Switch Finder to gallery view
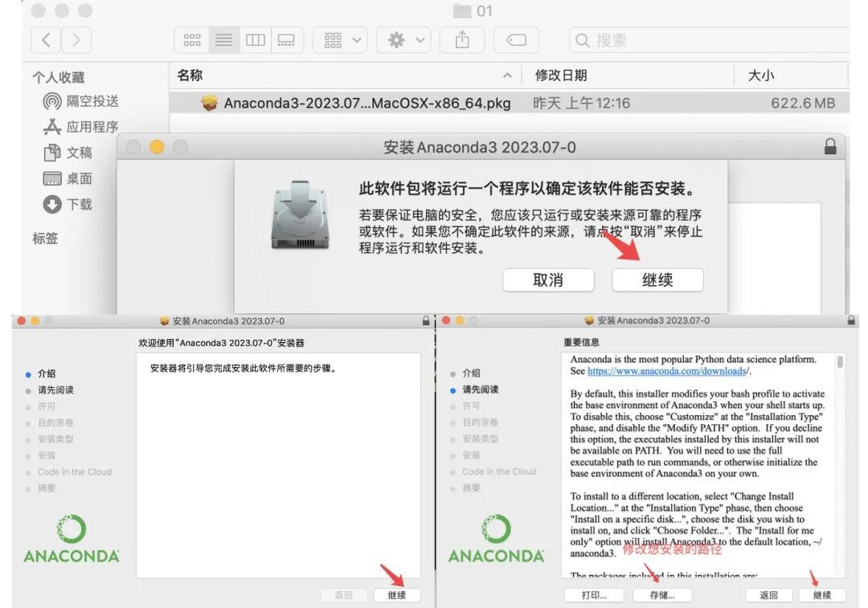 pos(287,40)
